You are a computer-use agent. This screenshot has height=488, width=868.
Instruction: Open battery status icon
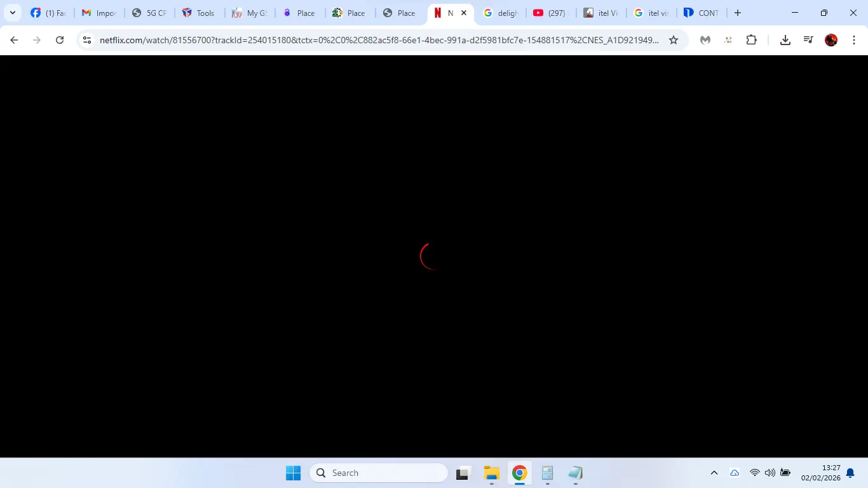[x=785, y=473]
